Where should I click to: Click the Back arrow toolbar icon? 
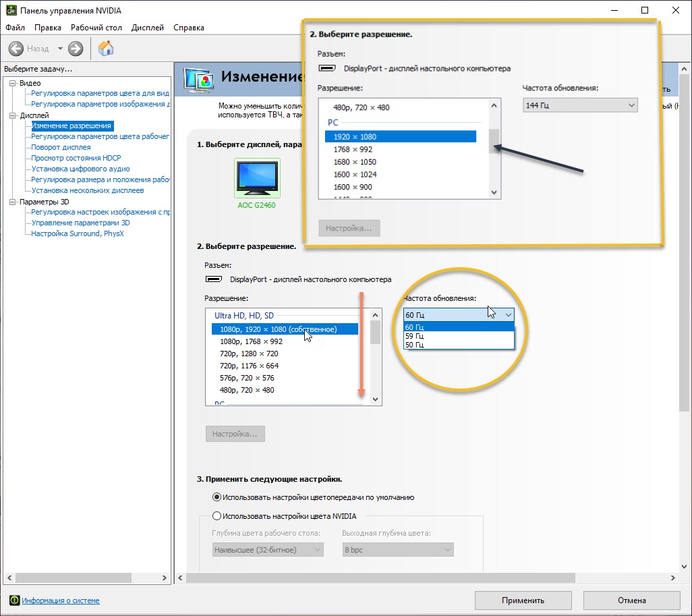pyautogui.click(x=16, y=49)
